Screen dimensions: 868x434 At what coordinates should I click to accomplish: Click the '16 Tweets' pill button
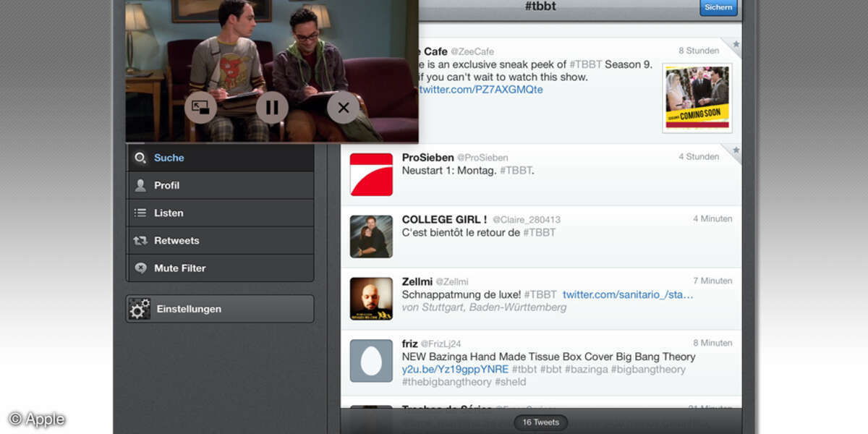click(541, 422)
